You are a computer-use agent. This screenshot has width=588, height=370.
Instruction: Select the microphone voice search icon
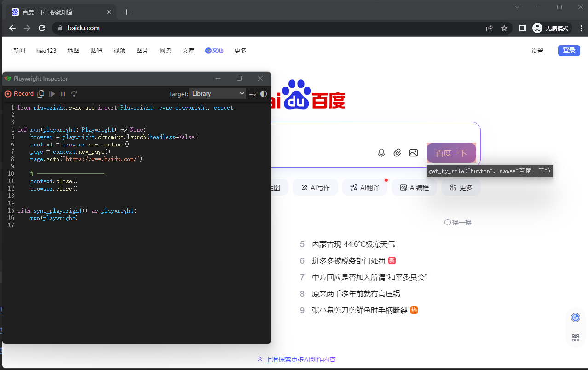pyautogui.click(x=381, y=152)
